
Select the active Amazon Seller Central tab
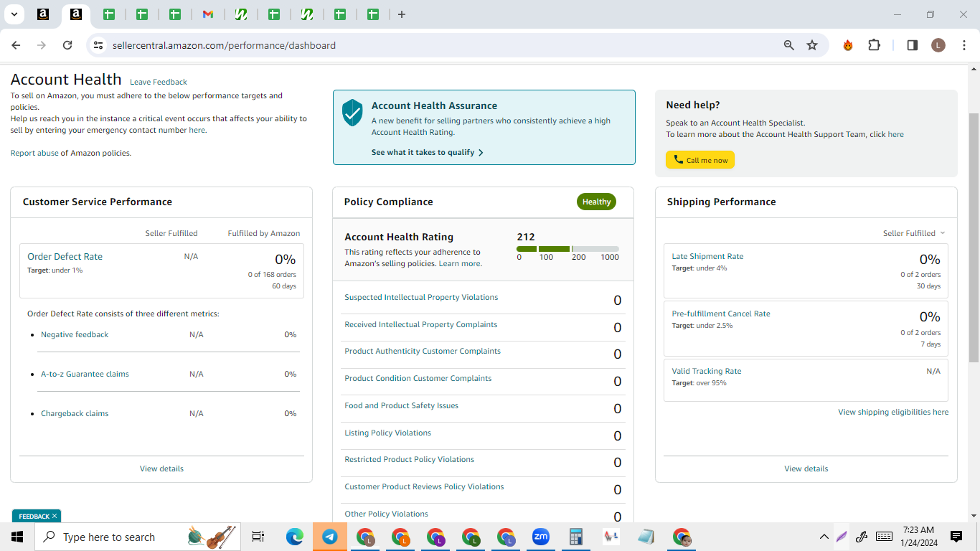coord(76,14)
